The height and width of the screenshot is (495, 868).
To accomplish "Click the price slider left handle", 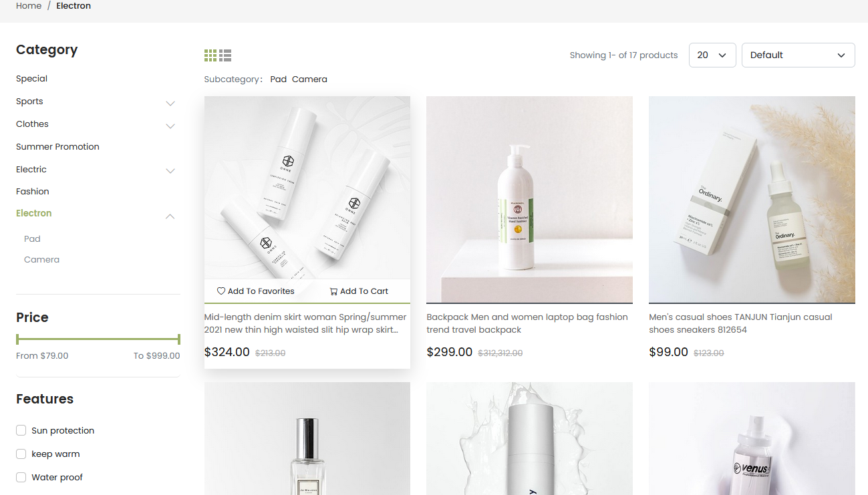I will (17, 339).
